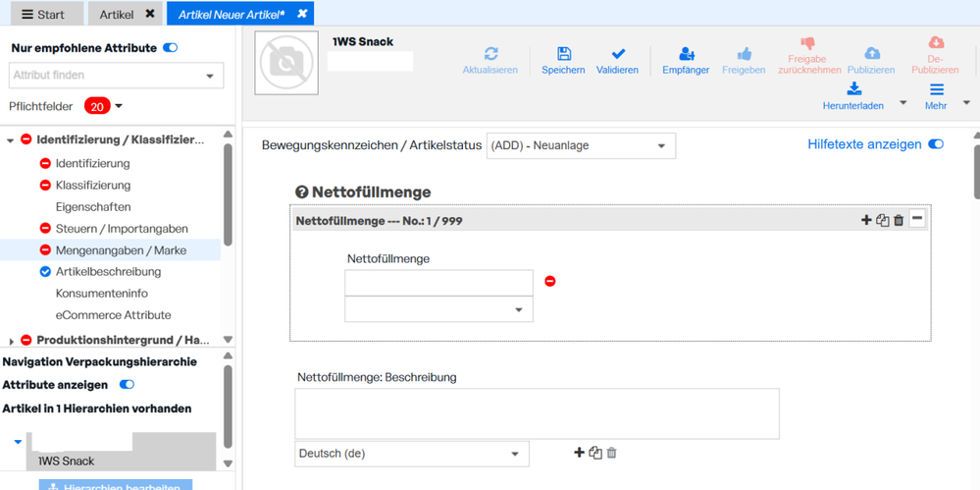Click Freigabe zurücknehmen thumbs-down icon
980x490 pixels.
click(808, 43)
